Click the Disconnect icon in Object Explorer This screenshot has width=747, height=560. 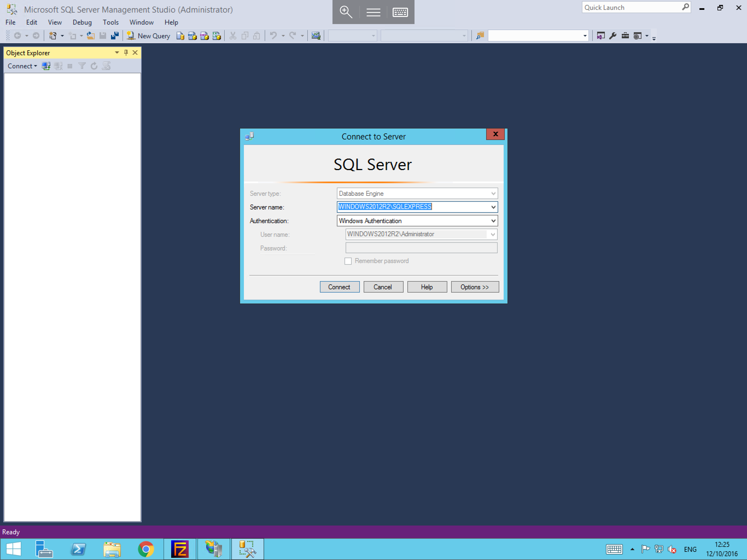[58, 66]
